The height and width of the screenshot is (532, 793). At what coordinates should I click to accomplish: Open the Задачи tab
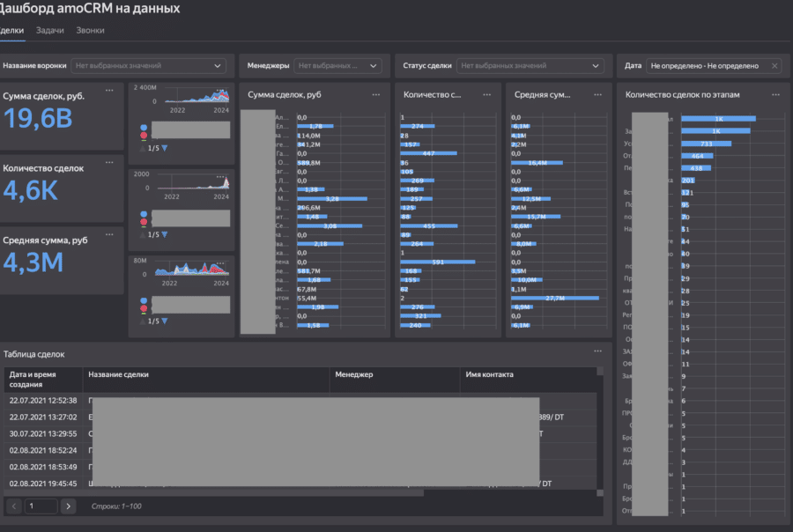[50, 30]
